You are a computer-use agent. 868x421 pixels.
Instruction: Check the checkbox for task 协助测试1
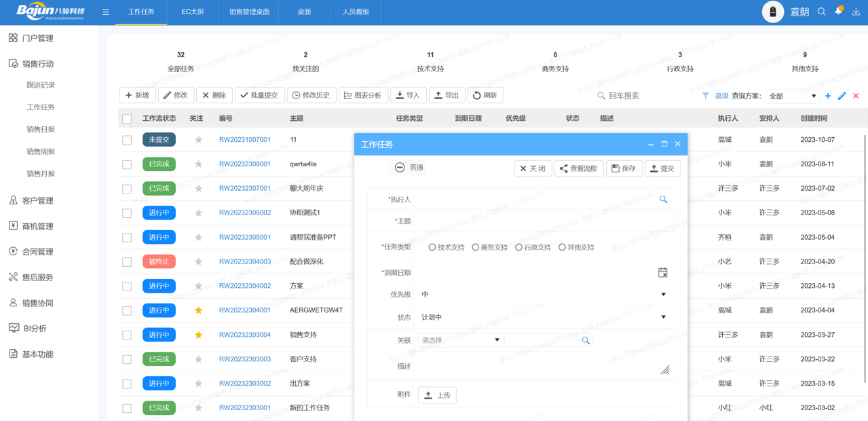click(126, 213)
